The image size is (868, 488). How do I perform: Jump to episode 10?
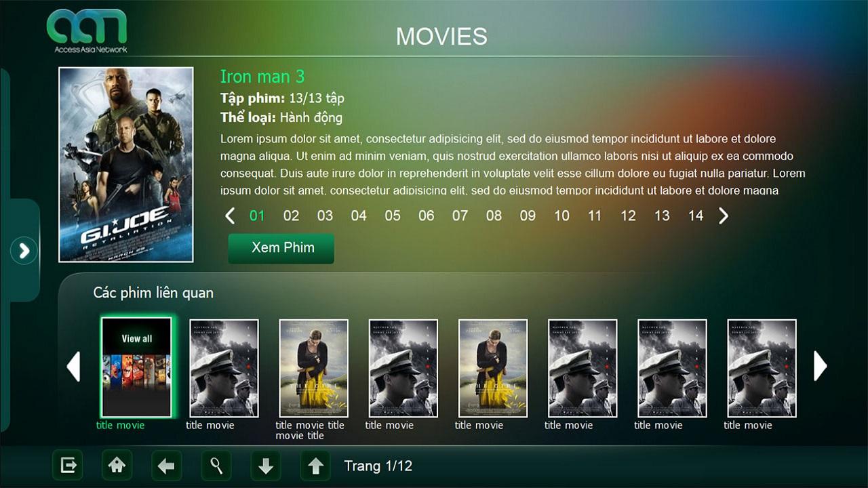[x=561, y=216]
